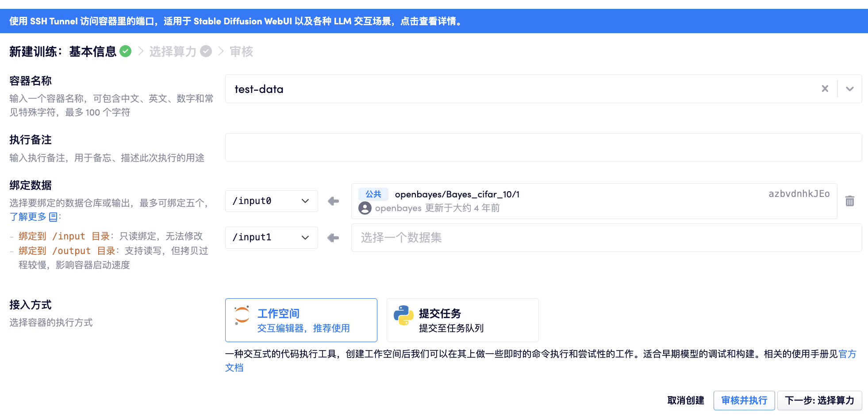
Task: Click the green basic info checkmark
Action: [126, 51]
